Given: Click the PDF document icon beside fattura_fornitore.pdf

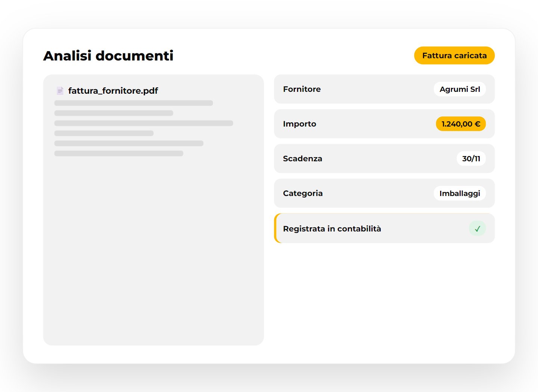Looking at the screenshot, I should [x=60, y=90].
